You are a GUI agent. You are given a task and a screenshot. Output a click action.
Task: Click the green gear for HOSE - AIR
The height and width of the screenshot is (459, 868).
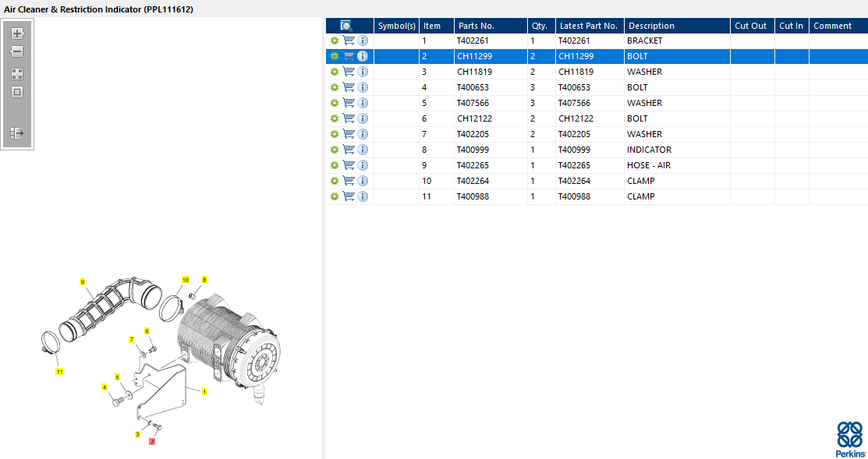click(335, 165)
